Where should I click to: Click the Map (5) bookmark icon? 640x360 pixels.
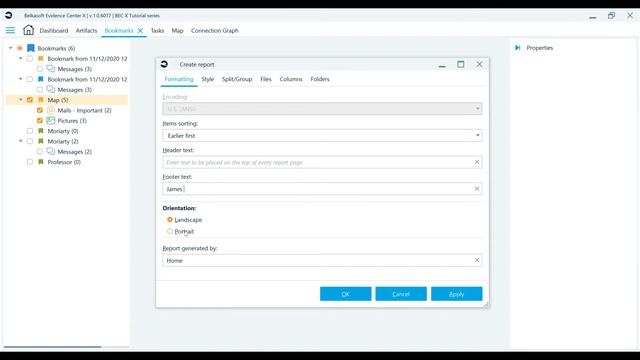pos(41,100)
